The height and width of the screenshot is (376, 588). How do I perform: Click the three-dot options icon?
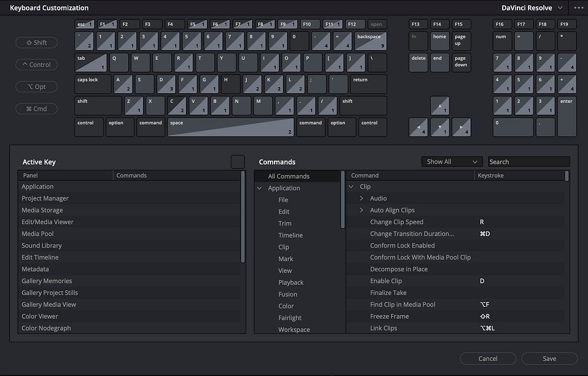[x=578, y=8]
